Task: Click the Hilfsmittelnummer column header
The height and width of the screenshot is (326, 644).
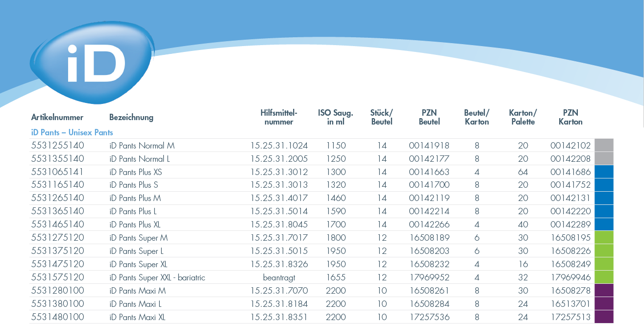Action: 279,117
